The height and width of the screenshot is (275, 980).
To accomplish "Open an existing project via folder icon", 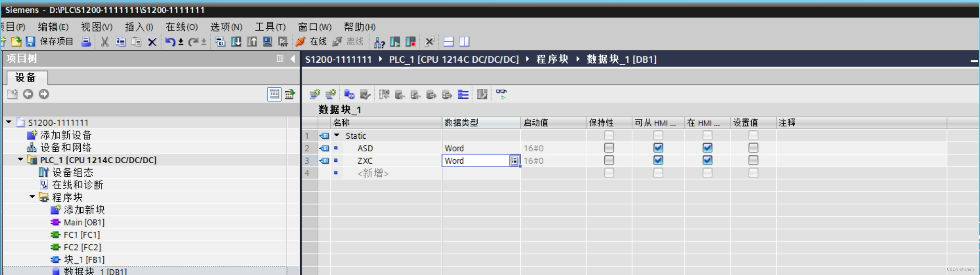I will pyautogui.click(x=16, y=42).
